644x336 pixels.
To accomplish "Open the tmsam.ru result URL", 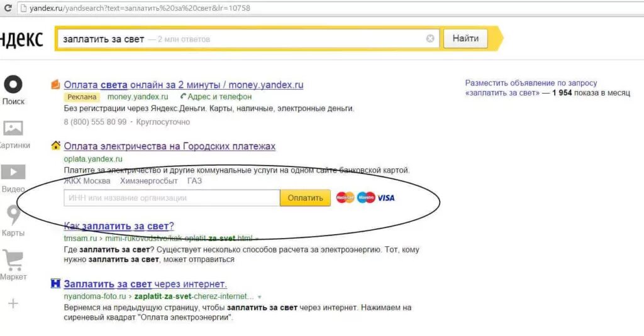I will click(x=158, y=239).
